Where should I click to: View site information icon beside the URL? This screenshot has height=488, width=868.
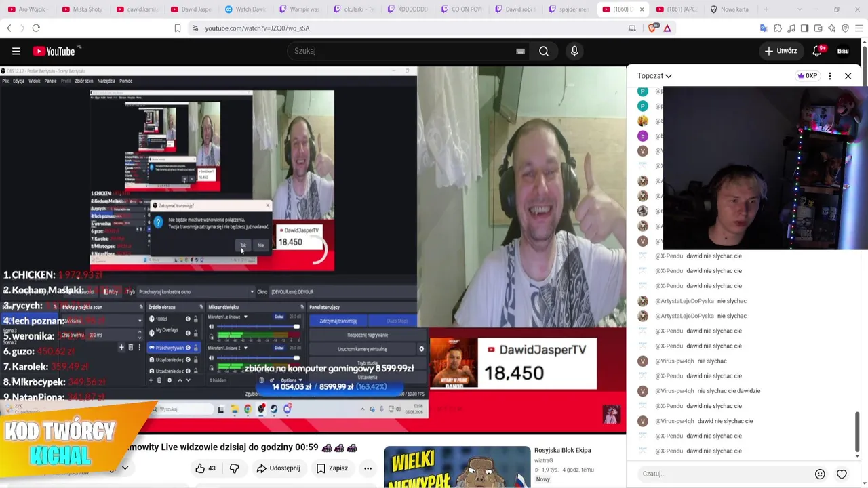(x=195, y=28)
